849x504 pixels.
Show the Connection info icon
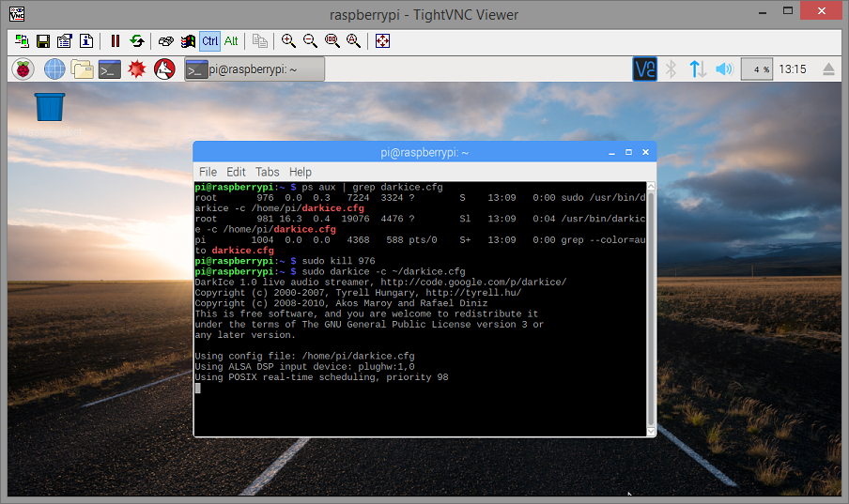pos(86,41)
